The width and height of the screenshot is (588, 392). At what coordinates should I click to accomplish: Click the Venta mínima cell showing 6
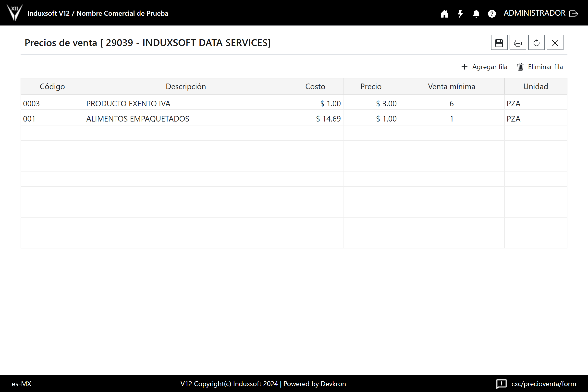(451, 103)
